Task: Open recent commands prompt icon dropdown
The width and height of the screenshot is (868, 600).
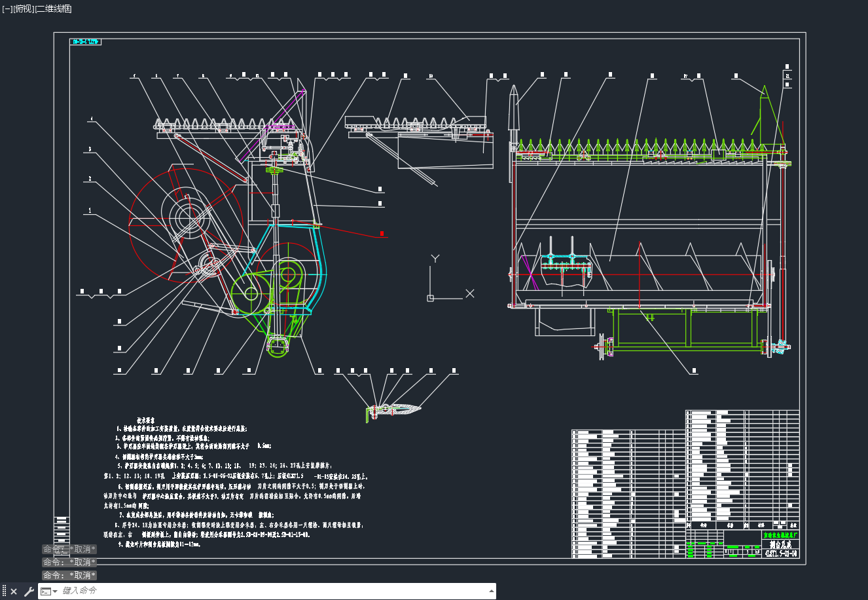Action: (49, 591)
